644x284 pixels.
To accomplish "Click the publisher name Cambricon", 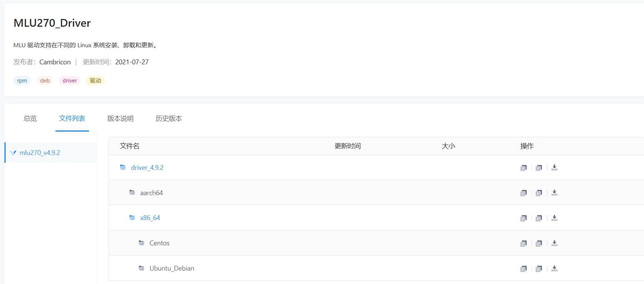I will pos(55,62).
